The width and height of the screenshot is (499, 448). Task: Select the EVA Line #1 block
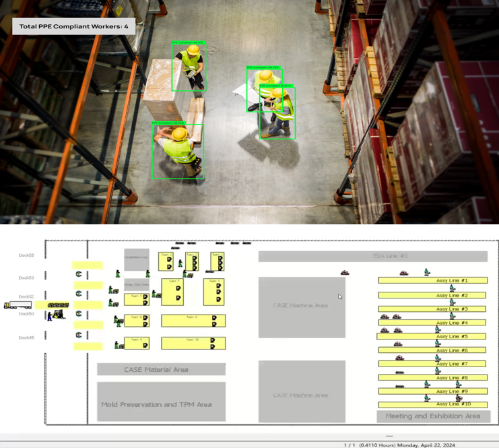[373, 256]
